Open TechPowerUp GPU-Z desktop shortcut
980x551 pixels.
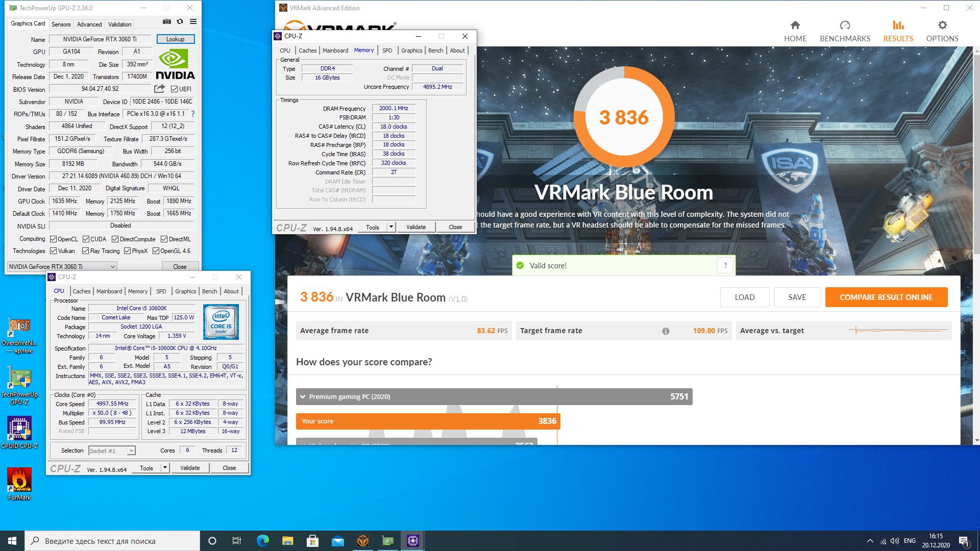tap(19, 386)
